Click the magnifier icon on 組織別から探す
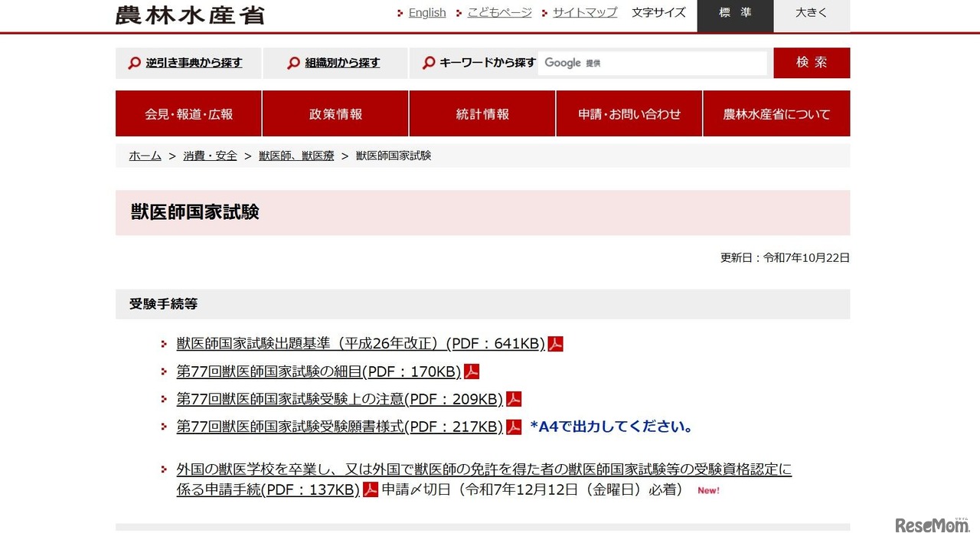 [292, 63]
